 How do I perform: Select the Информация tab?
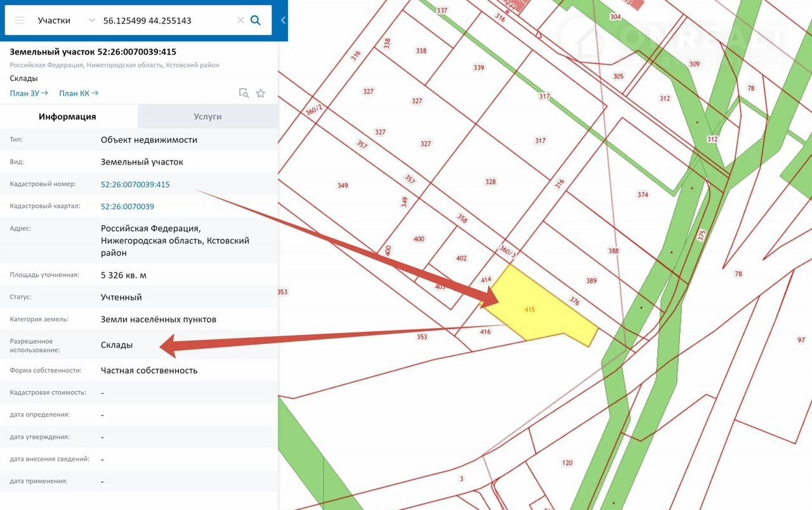pos(67,117)
